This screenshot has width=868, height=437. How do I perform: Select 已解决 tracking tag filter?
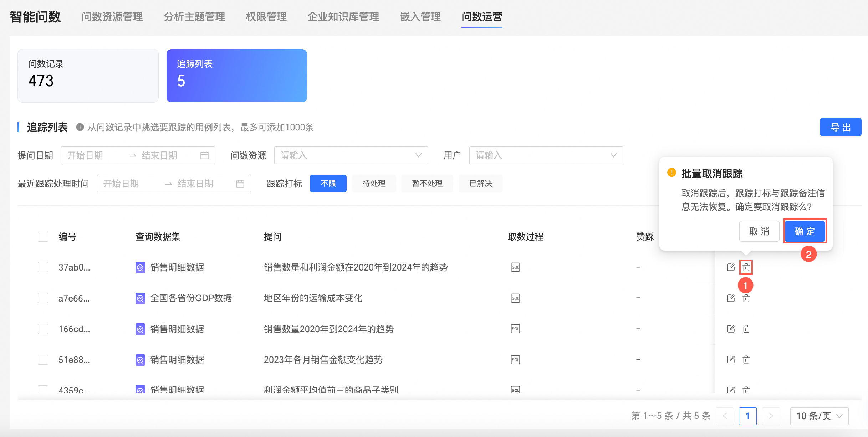(x=481, y=184)
